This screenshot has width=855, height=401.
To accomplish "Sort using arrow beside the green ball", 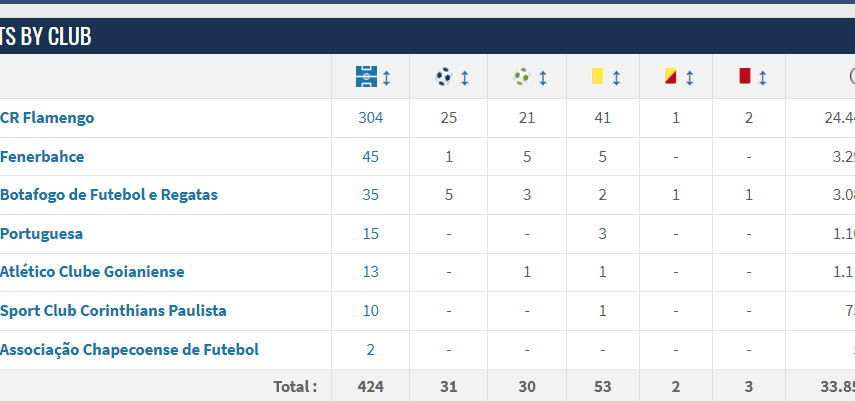I will [x=542, y=76].
